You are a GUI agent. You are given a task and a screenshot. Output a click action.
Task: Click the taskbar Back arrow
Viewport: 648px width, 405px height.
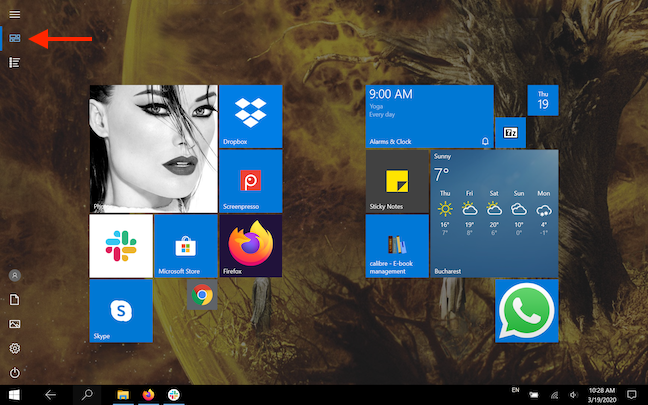pos(50,395)
